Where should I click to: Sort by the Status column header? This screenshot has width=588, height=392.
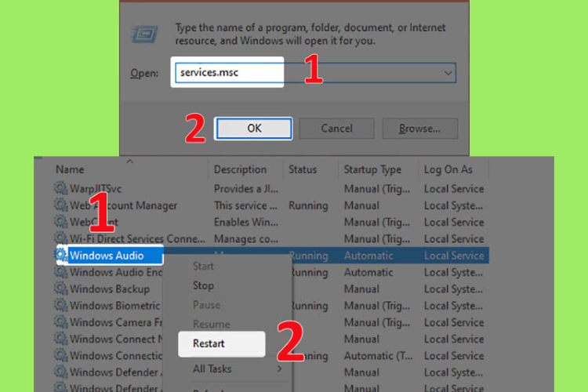point(303,169)
